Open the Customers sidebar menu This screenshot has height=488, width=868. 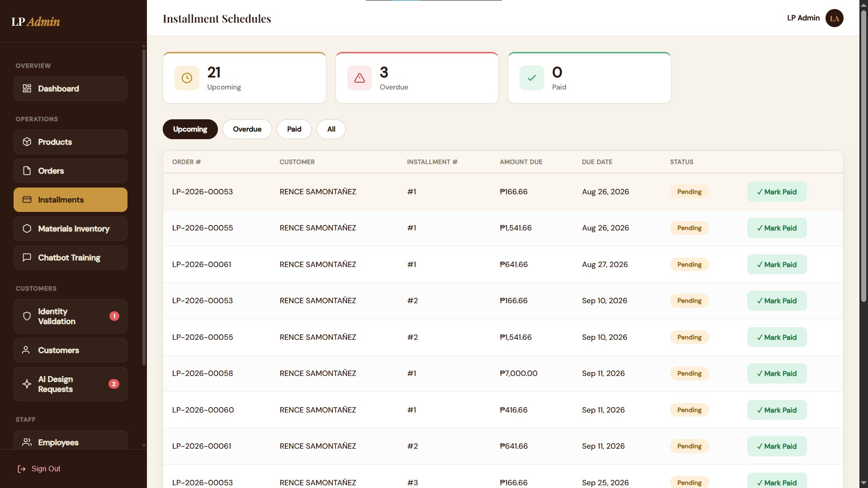(x=71, y=350)
